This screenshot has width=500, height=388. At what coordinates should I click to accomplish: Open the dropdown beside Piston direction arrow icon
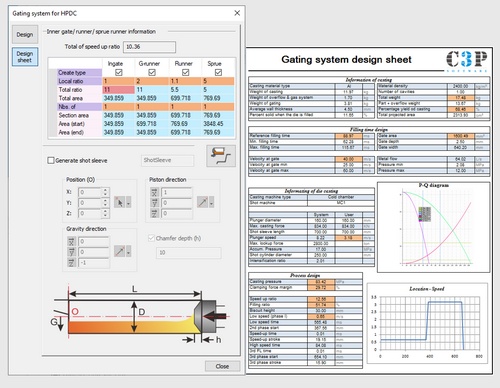pos(211,202)
